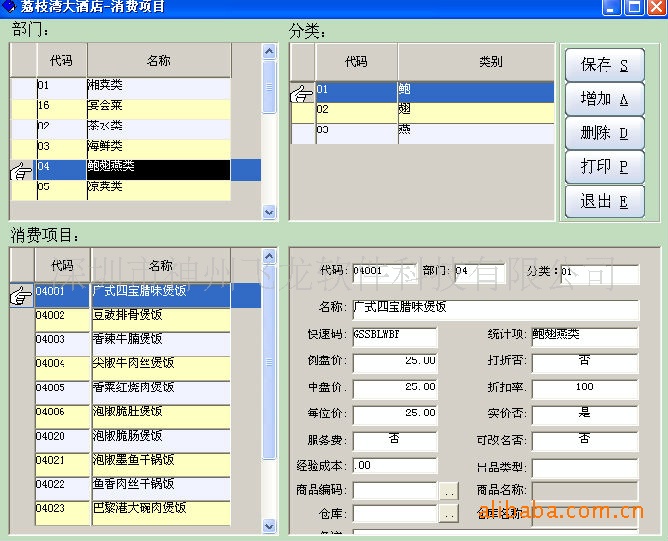Minimize the 消费项目 window
The height and width of the screenshot is (541, 668).
click(612, 8)
